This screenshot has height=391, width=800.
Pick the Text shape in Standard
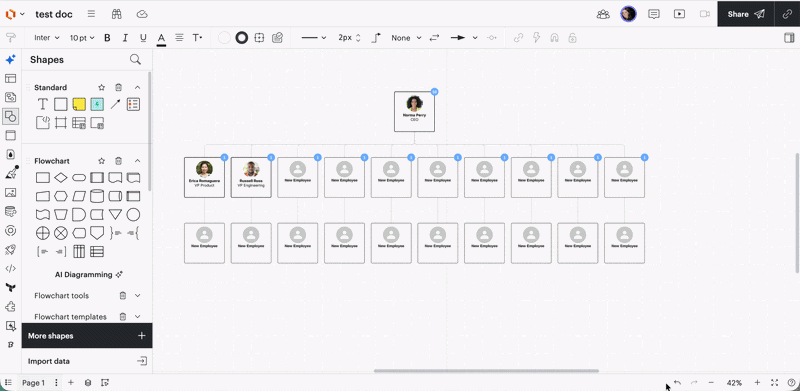(43, 105)
